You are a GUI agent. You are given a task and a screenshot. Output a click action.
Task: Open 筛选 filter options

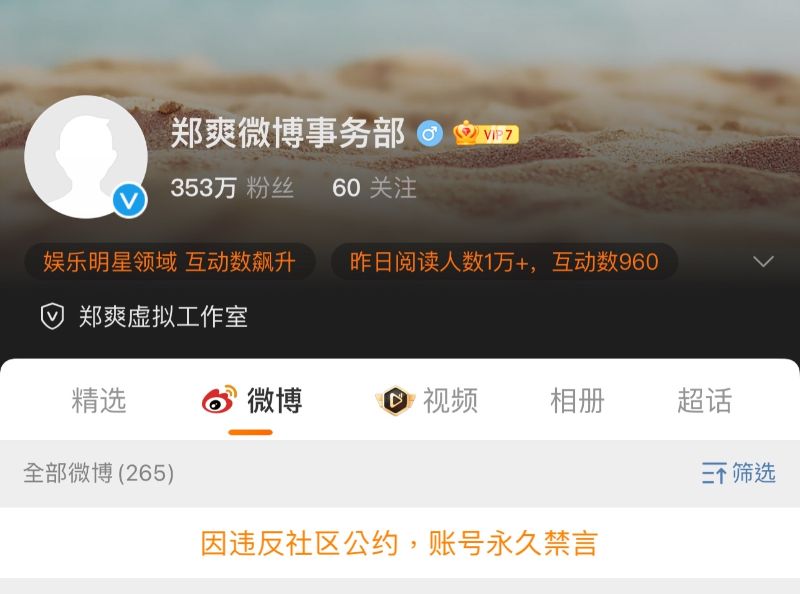[x=738, y=473]
